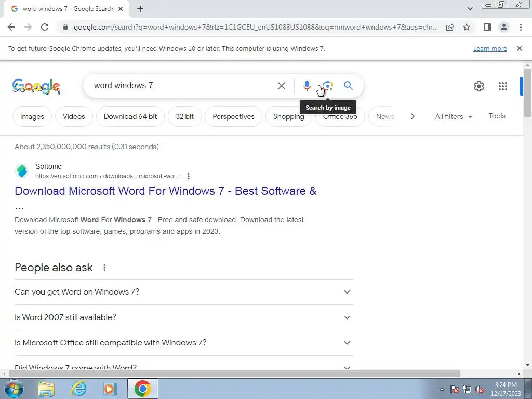532x399 pixels.
Task: Select the 32 bit chip
Action: click(x=184, y=116)
